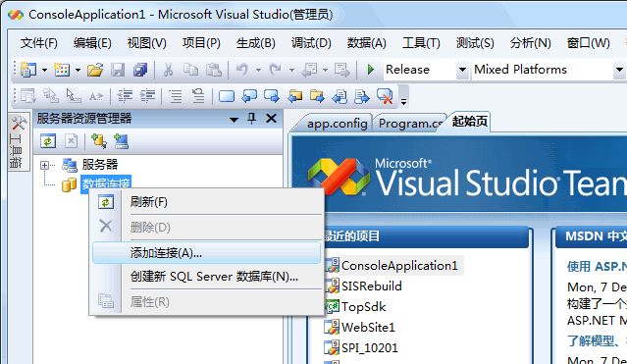The width and height of the screenshot is (627, 364).
Task: Open recent project SISRebuild
Action: coord(372,286)
